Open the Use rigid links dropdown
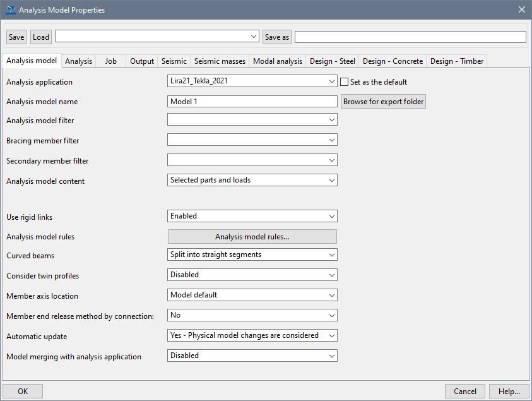The width and height of the screenshot is (532, 401). tap(252, 217)
